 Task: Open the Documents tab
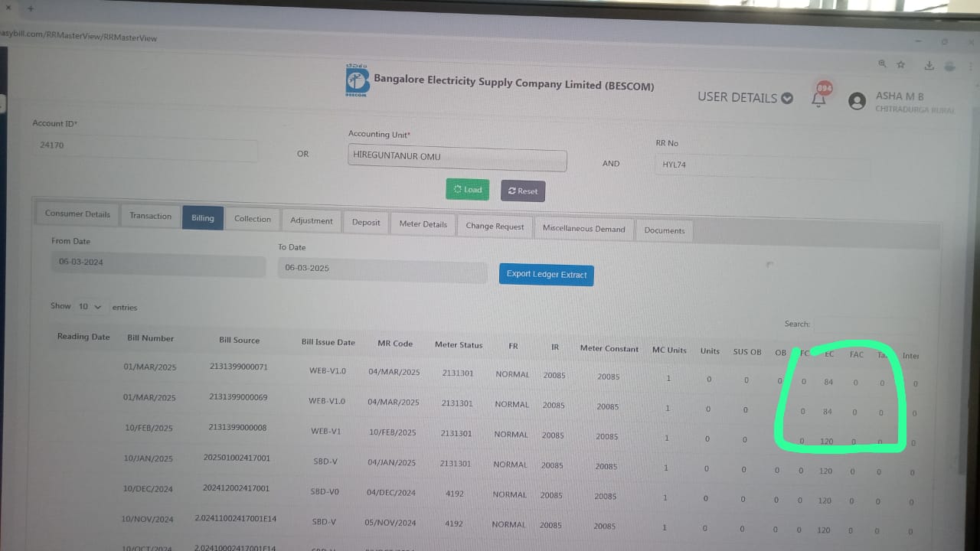[665, 230]
